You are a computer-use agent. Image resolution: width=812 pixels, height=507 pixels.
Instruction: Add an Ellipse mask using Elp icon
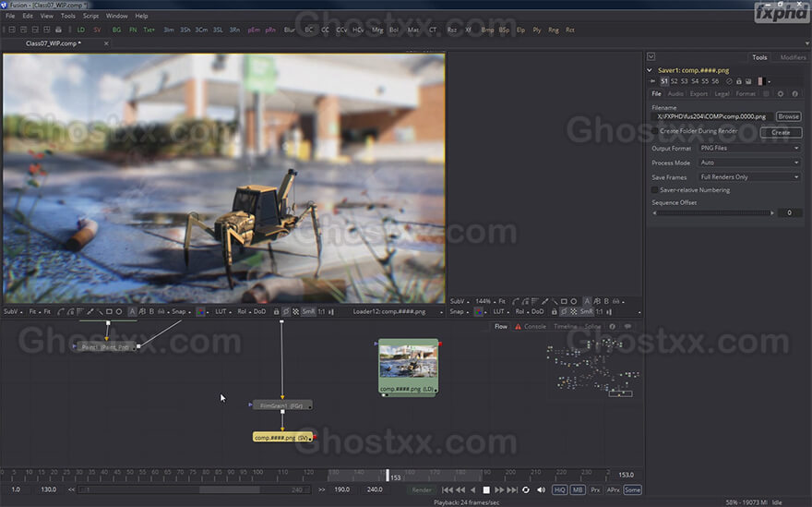point(521,30)
